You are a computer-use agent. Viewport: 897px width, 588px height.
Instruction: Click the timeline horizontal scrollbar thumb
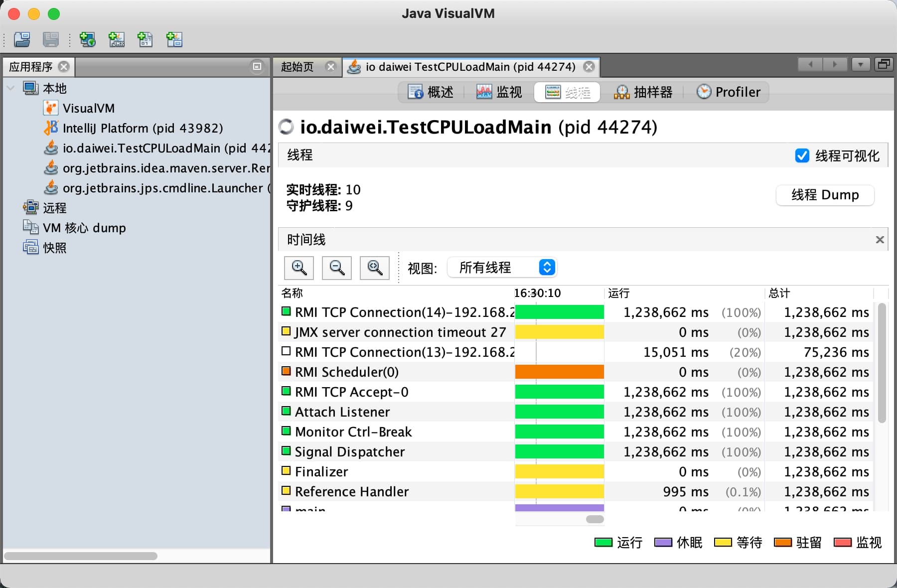595,519
